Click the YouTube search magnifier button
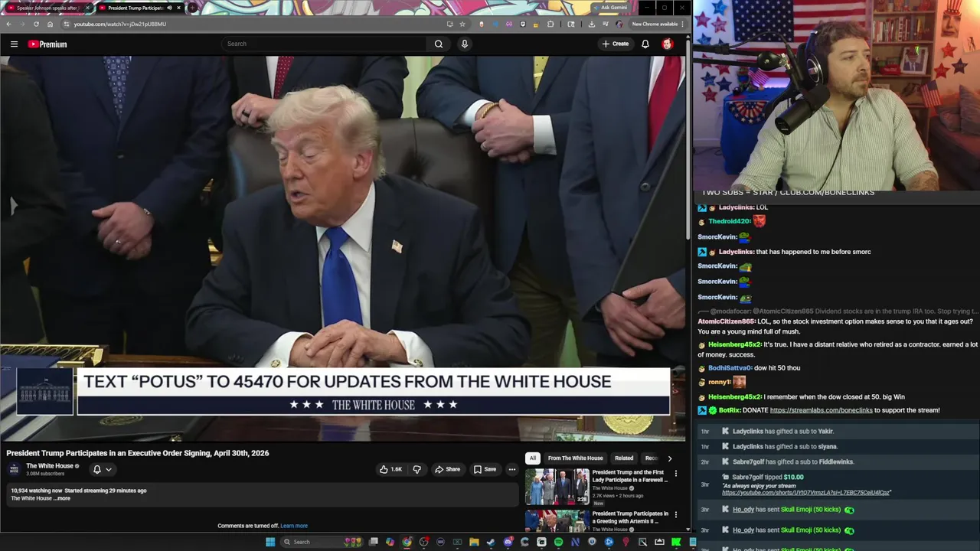Viewport: 980px width, 551px height. [439, 44]
